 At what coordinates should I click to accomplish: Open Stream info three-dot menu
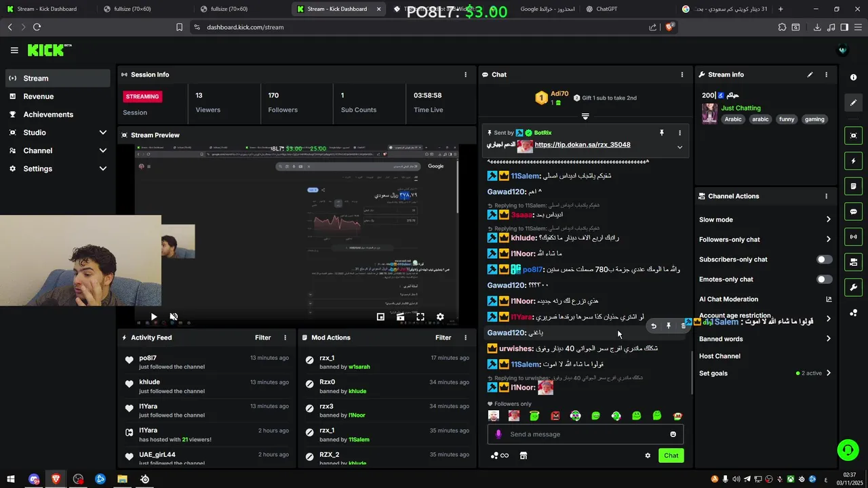[826, 75]
